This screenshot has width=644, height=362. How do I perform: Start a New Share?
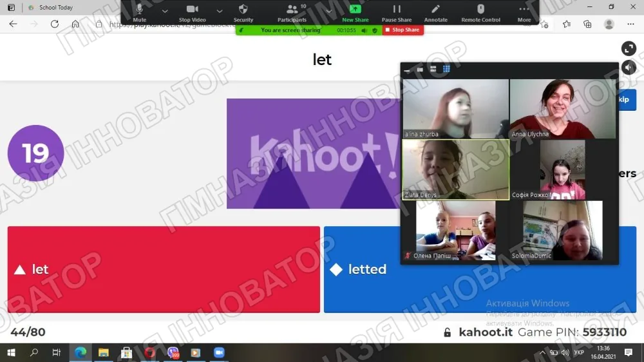point(355,12)
